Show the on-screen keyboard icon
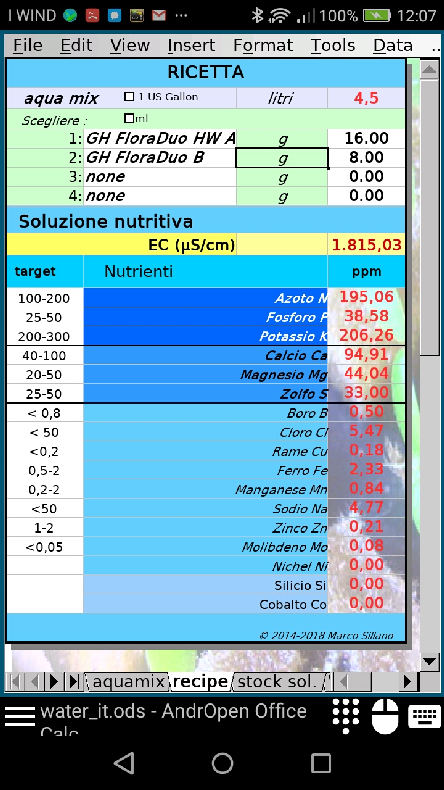Image resolution: width=444 pixels, height=790 pixels. pyautogui.click(x=424, y=716)
